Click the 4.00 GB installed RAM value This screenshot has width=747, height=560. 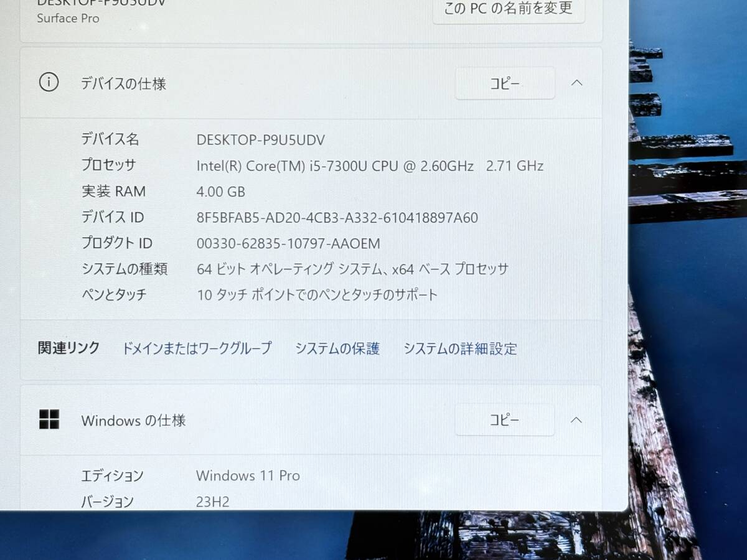pyautogui.click(x=221, y=192)
